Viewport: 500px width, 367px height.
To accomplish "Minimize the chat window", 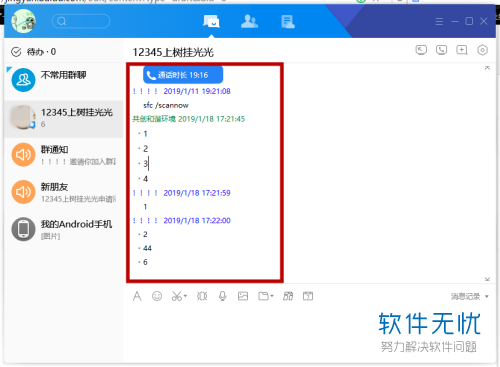I will (x=455, y=22).
